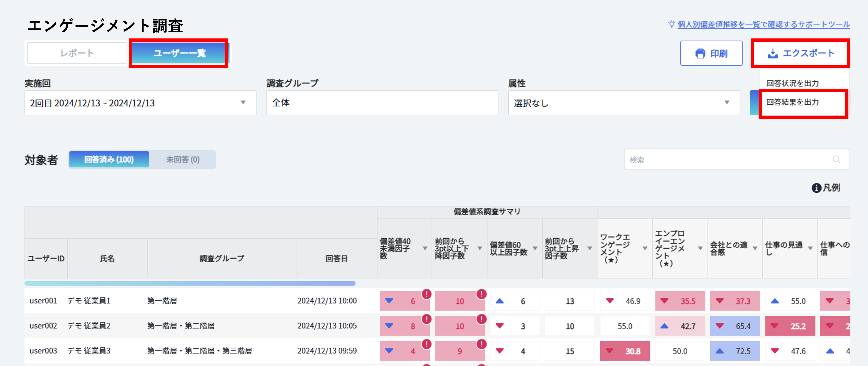The image size is (868, 366).
Task: Click the lightbulb icon beside support tool link
Action: (x=671, y=24)
